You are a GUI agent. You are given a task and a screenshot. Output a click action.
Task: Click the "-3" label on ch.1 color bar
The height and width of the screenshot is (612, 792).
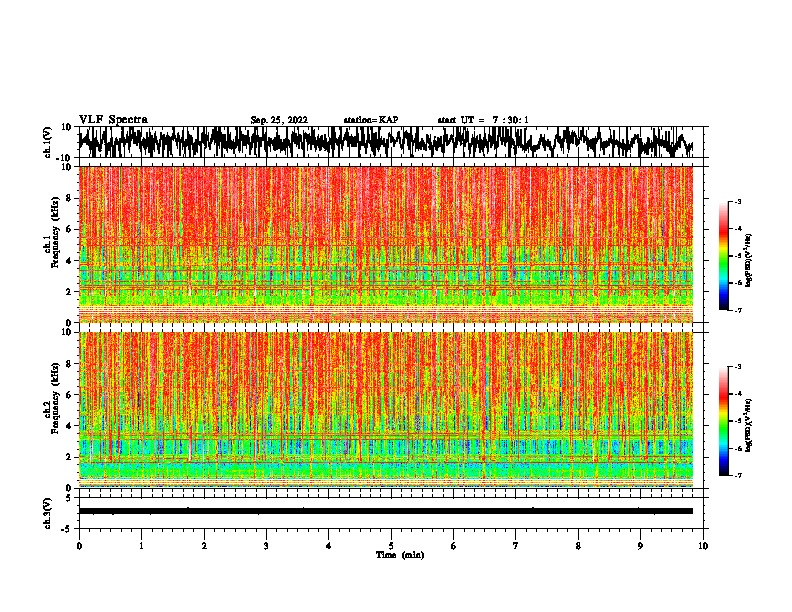point(738,202)
